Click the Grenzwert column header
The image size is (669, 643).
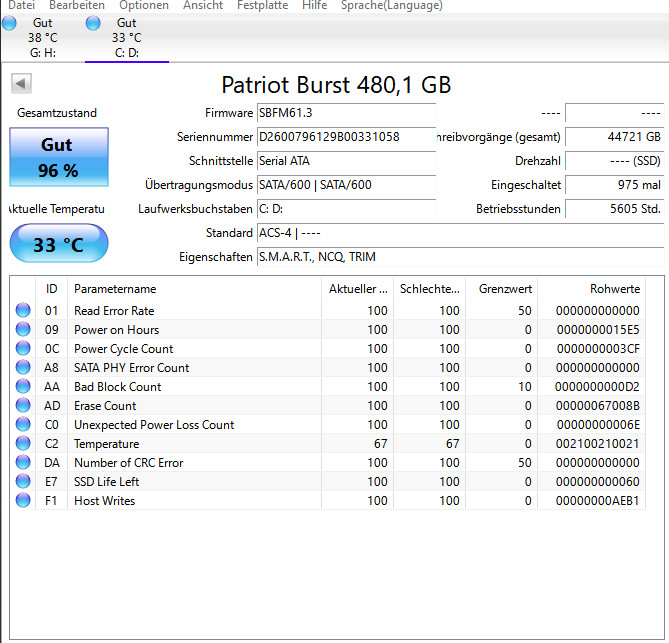tap(502, 289)
